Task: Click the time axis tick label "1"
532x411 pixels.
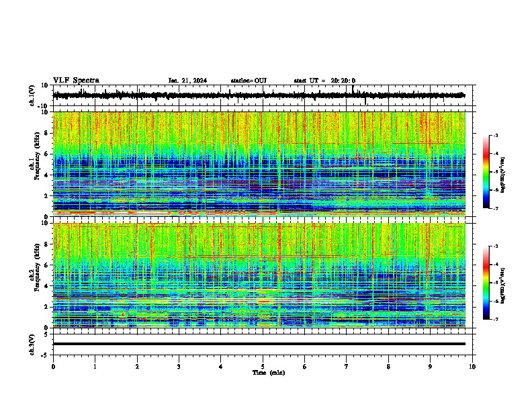Action: point(95,367)
